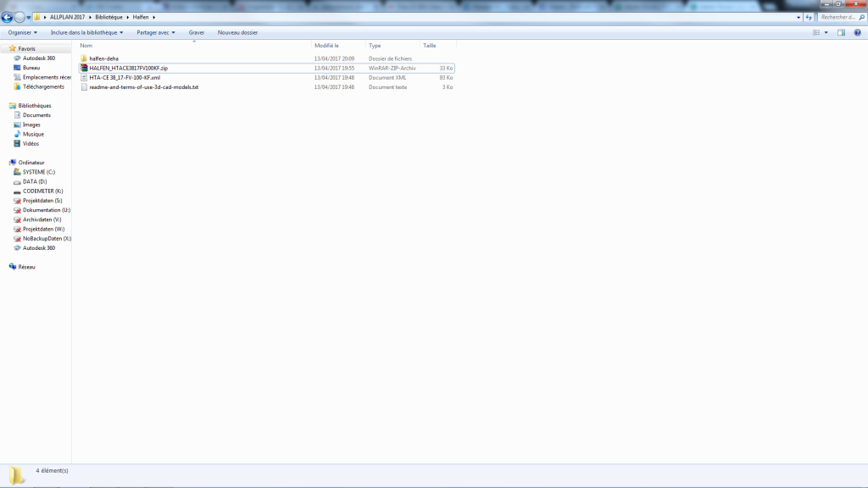Change the view with the view icon
The height and width of the screenshot is (488, 868).
tap(816, 33)
